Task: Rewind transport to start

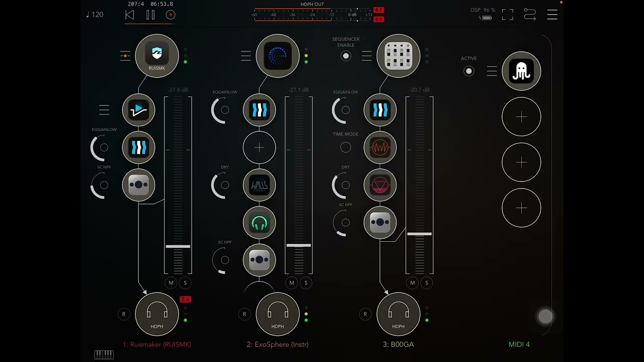Action: (130, 15)
